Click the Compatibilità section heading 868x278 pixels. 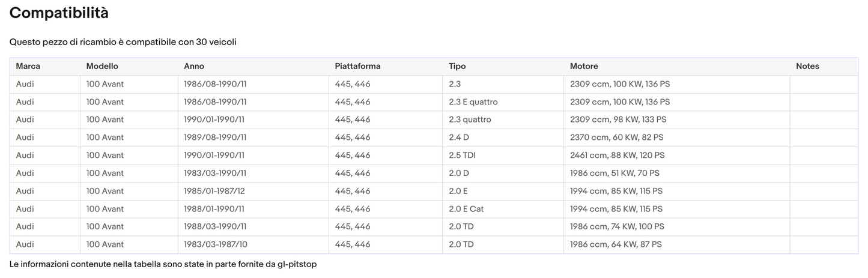[x=59, y=13]
